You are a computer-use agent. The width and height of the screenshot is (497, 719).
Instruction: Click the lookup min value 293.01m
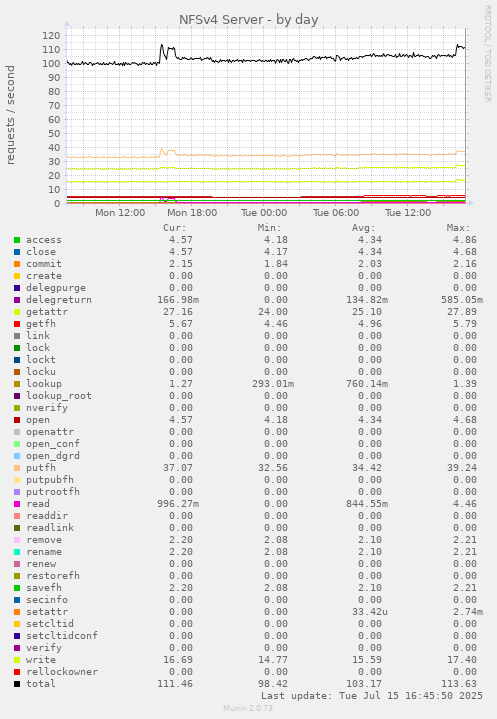point(273,384)
